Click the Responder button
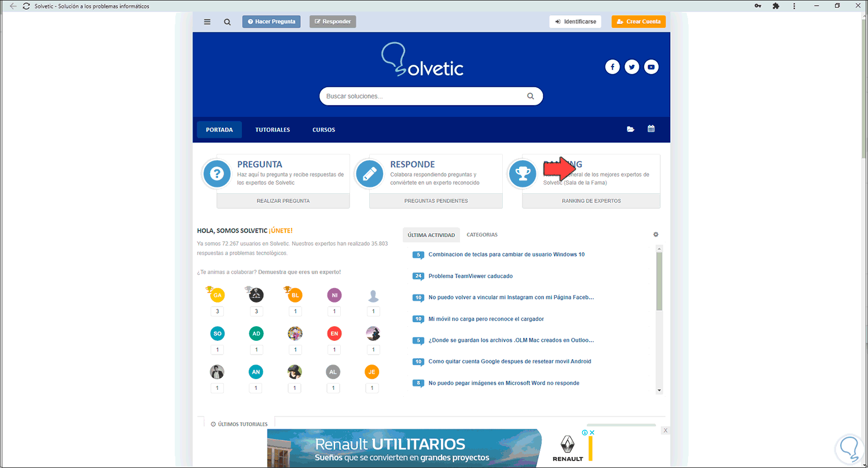 pyautogui.click(x=333, y=21)
